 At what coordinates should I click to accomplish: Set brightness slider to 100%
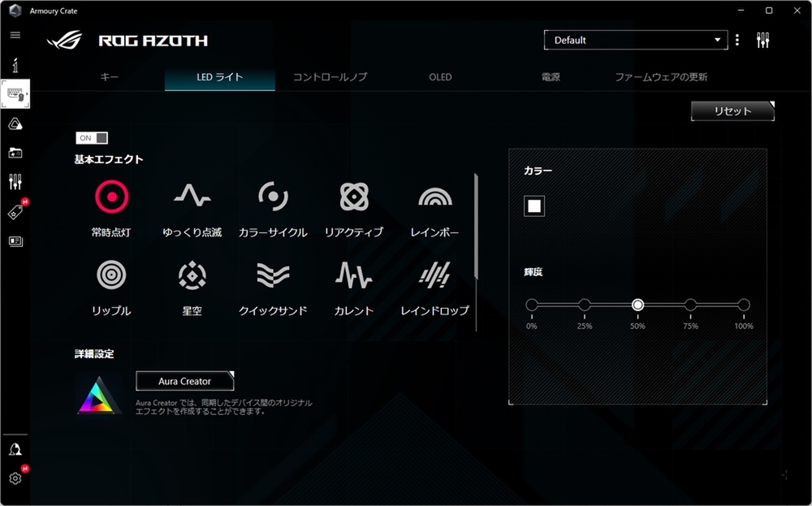click(x=744, y=305)
